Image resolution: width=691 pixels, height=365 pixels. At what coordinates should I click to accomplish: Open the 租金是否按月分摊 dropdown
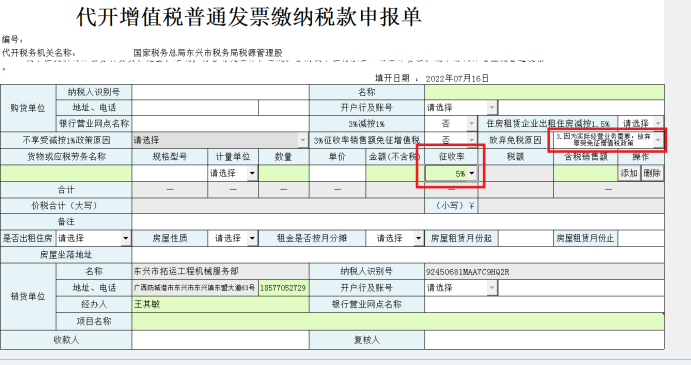pyautogui.click(x=395, y=238)
